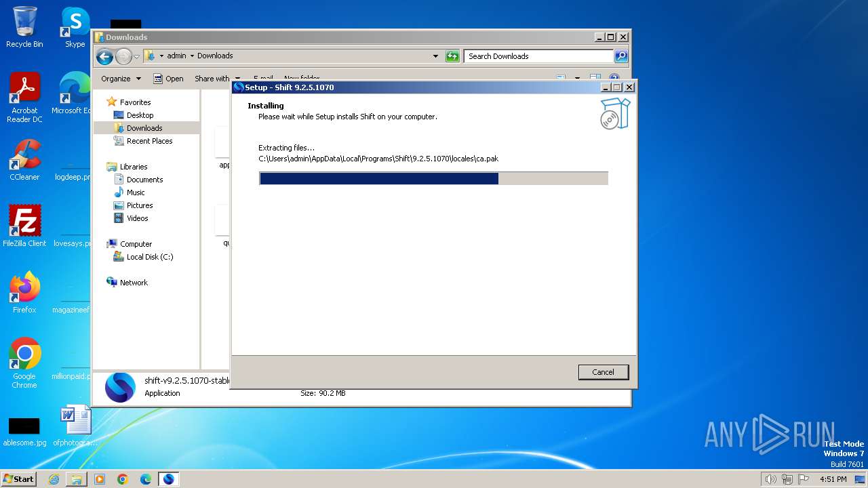This screenshot has width=868, height=488.
Task: Click the Search Downloads field
Action: 539,56
